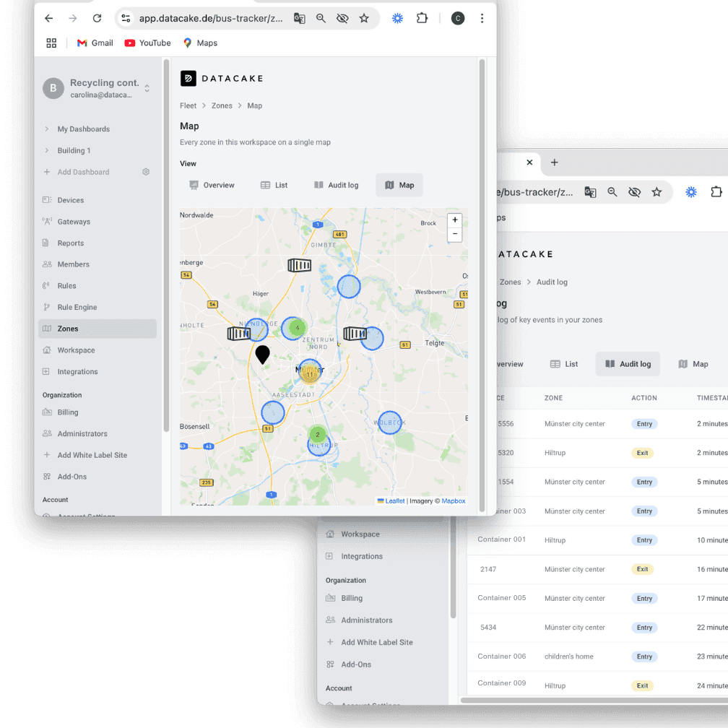Open Add-Ons in front window sidebar
Viewport: 728px width, 728px height.
tap(72, 477)
